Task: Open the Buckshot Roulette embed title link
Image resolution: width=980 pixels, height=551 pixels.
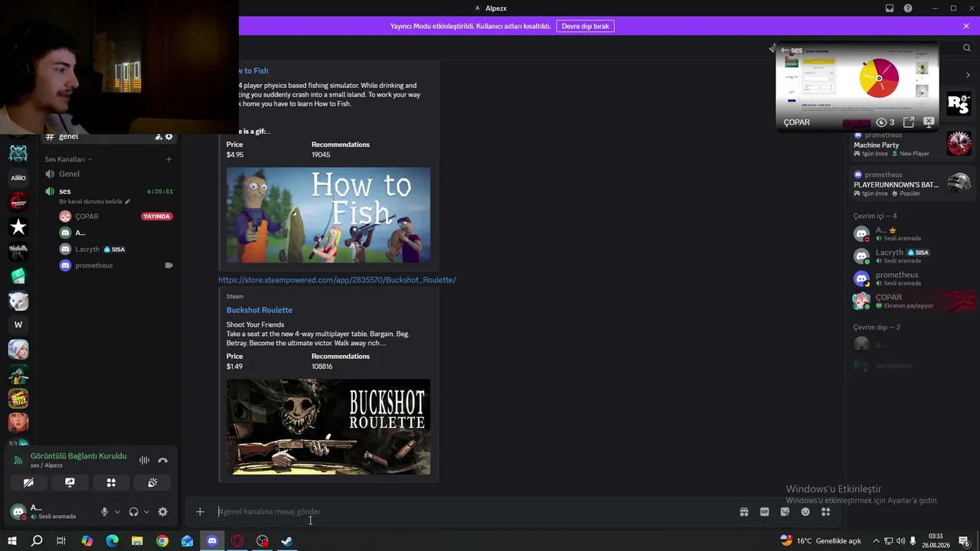Action: [260, 310]
